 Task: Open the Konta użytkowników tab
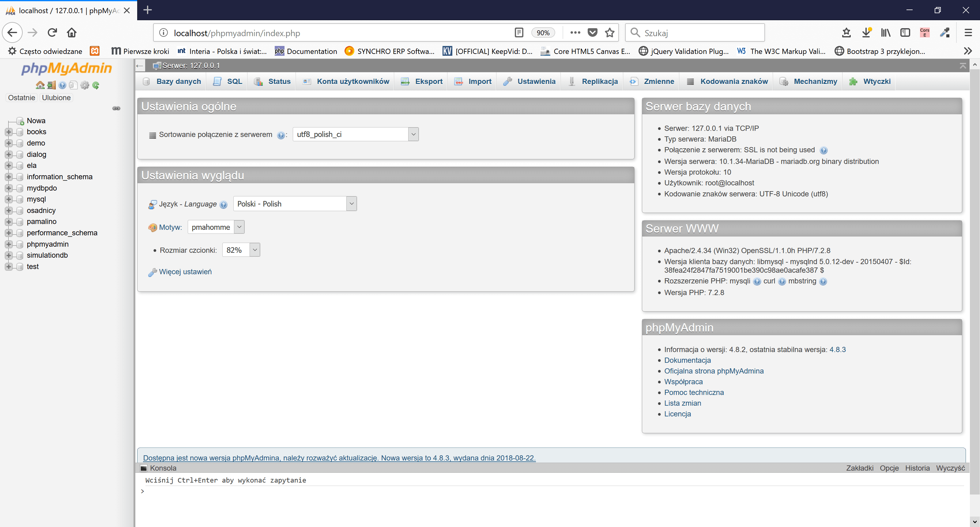[346, 82]
